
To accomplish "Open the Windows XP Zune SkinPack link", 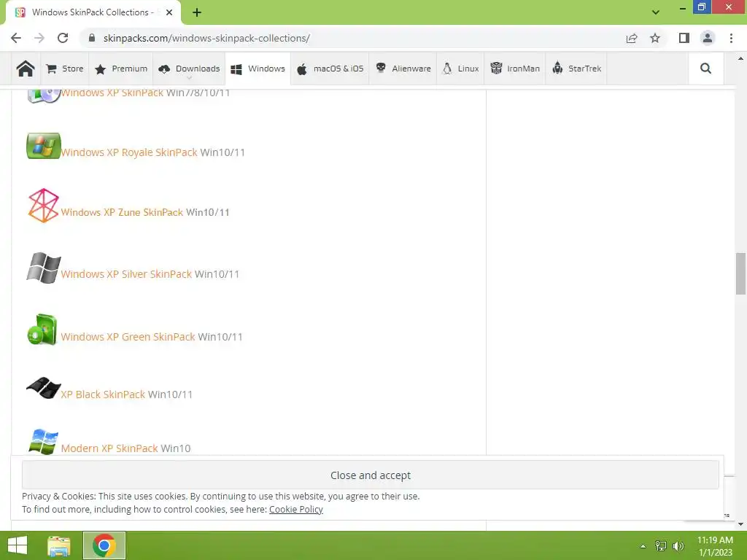I will click(122, 212).
